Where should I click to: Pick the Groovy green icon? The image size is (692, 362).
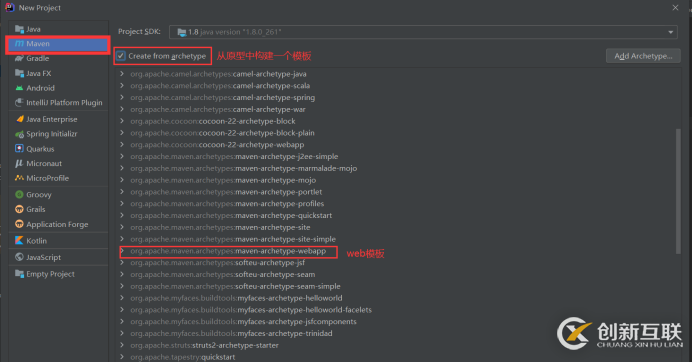[19, 194]
